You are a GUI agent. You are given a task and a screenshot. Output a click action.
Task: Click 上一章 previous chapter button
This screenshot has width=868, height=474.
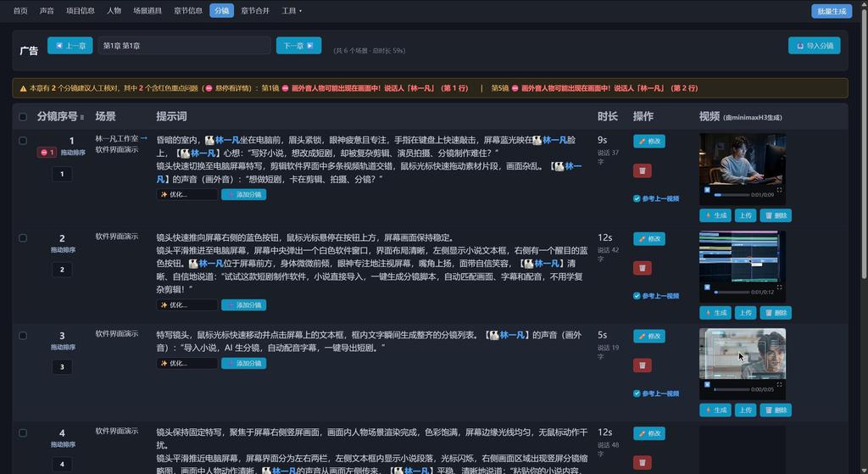(x=70, y=46)
